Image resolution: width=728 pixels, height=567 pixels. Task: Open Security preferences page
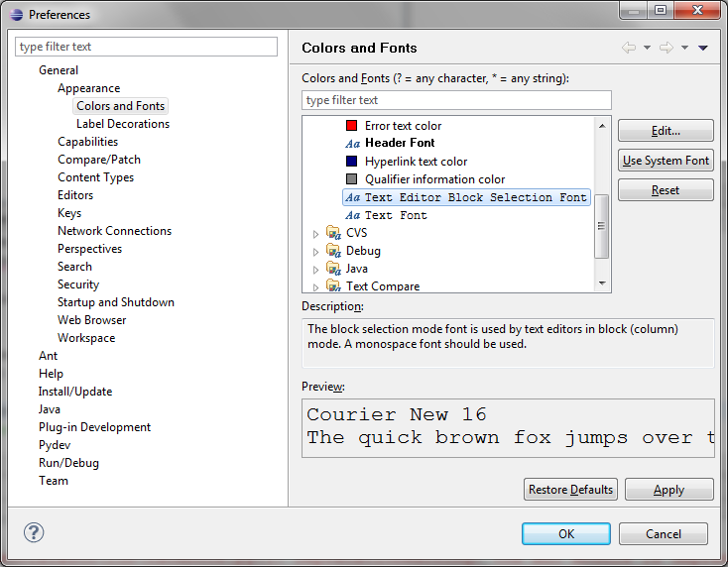point(78,283)
